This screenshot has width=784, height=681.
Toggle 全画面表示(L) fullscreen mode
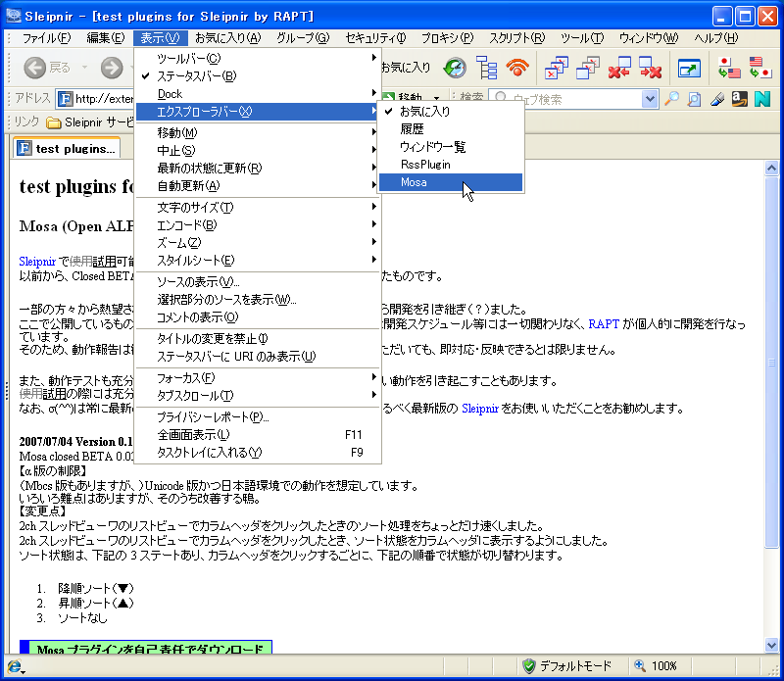(x=258, y=434)
